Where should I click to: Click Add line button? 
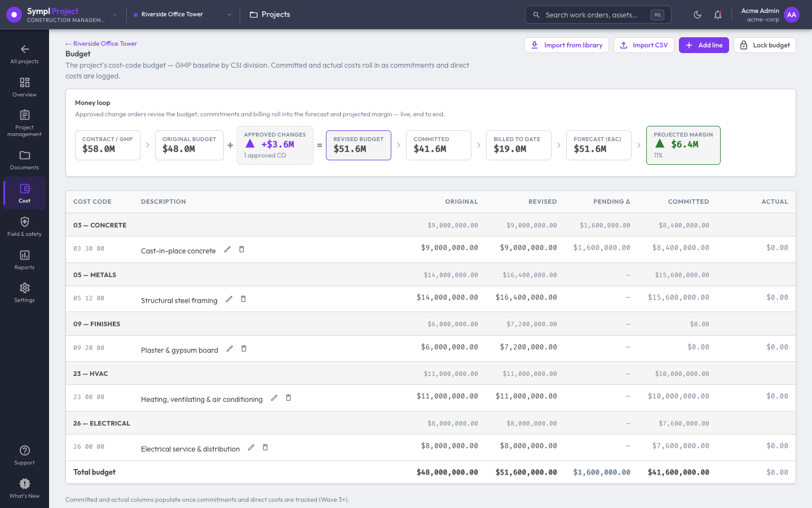click(x=704, y=45)
